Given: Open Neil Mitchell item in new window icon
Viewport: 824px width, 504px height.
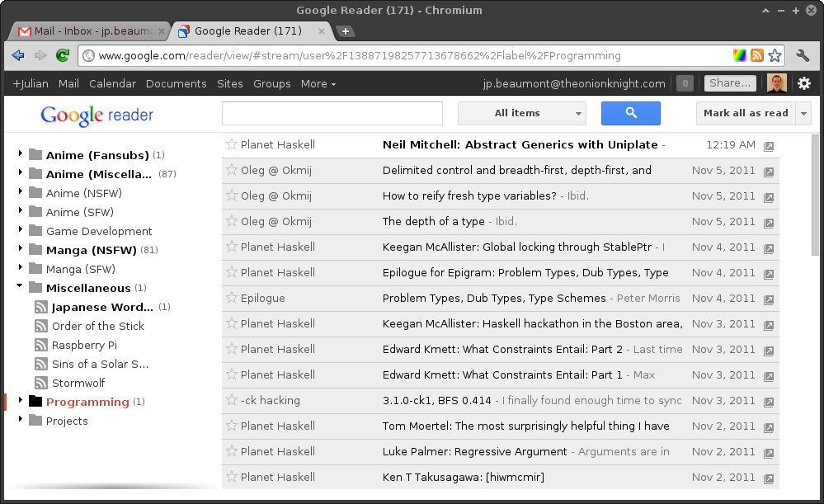Looking at the screenshot, I should coord(768,146).
